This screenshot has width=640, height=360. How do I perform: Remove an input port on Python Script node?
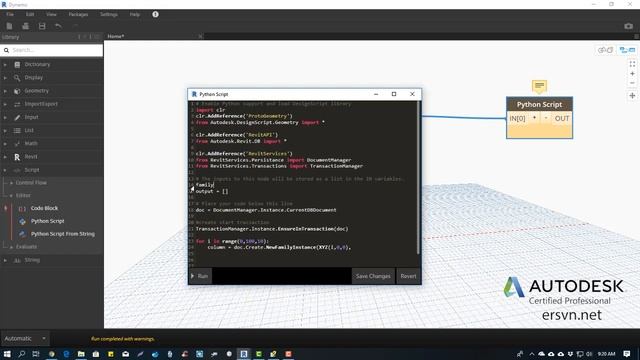[x=546, y=118]
